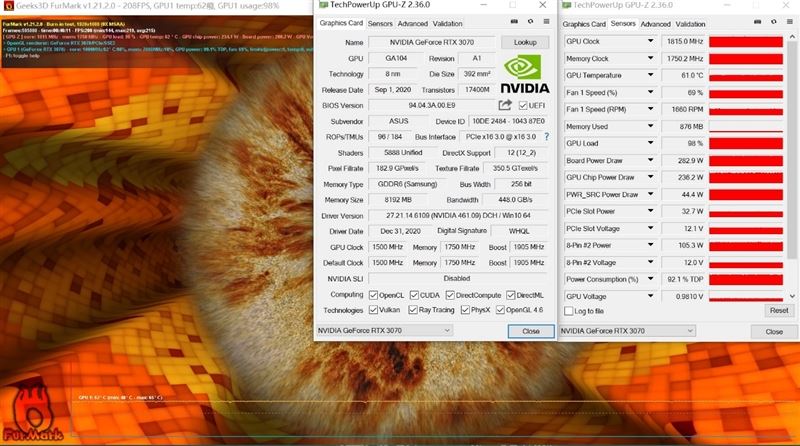Toggle the CUDA checkbox
800x446 pixels.
coord(414,295)
